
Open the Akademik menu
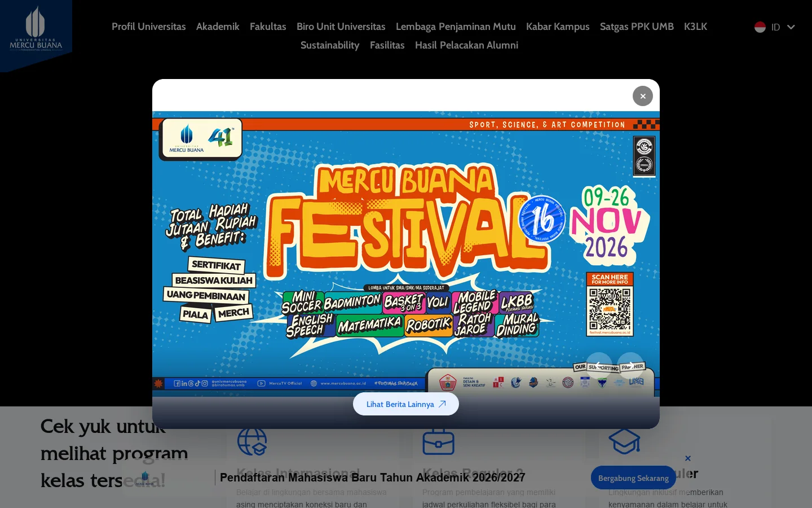click(218, 27)
